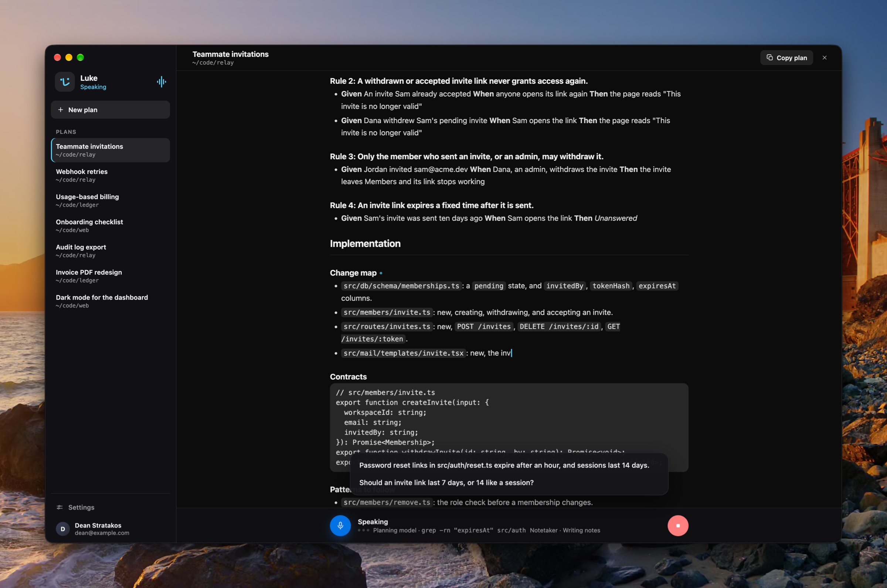Viewport: 887px width, 588px height.
Task: Click src/mail/templates/invite.tsx code path
Action: tap(403, 353)
